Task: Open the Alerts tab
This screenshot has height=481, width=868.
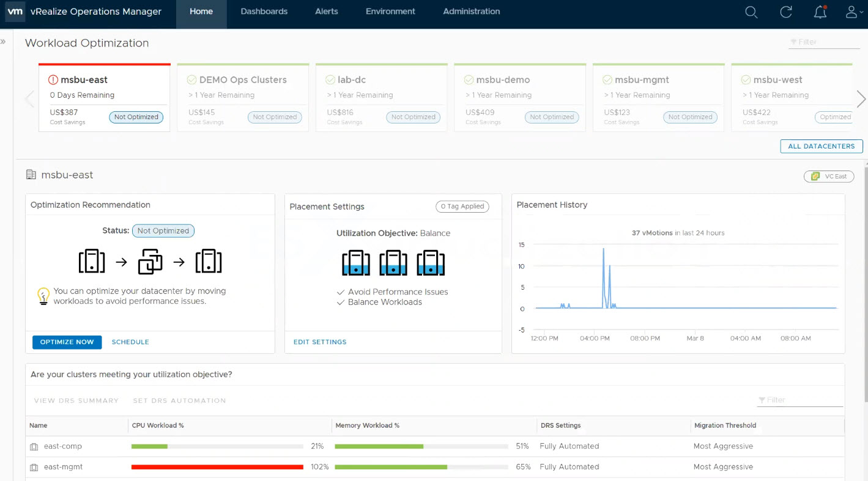Action: [327, 12]
